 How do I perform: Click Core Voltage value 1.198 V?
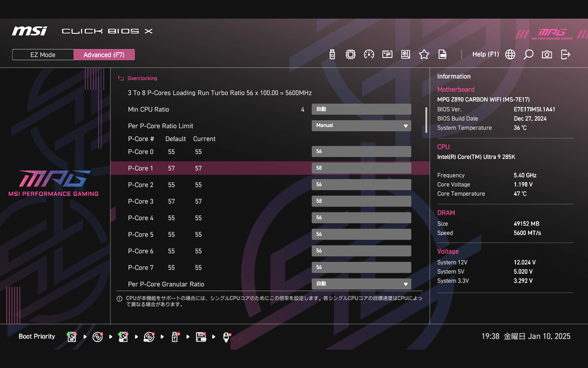click(x=523, y=184)
